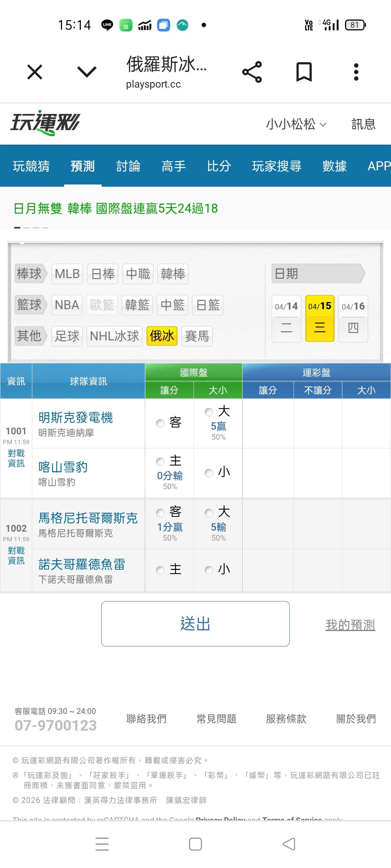Tap battery indicator in status bar
Screen dimensions: 391x868
point(356,25)
